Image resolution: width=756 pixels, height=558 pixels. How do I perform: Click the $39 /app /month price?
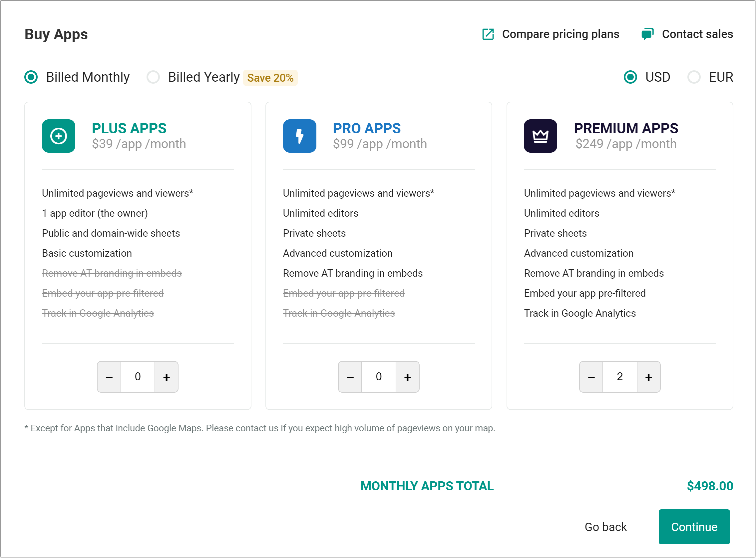(139, 144)
